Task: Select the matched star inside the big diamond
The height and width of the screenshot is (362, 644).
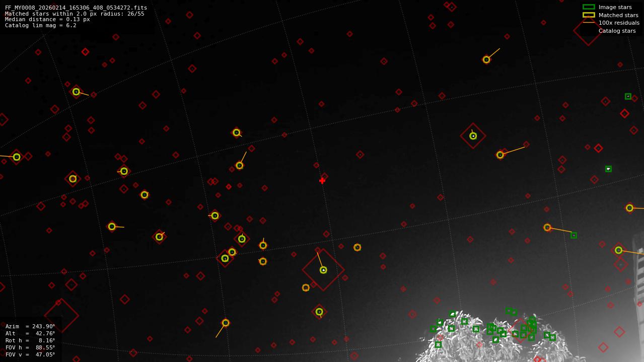Action: click(323, 270)
